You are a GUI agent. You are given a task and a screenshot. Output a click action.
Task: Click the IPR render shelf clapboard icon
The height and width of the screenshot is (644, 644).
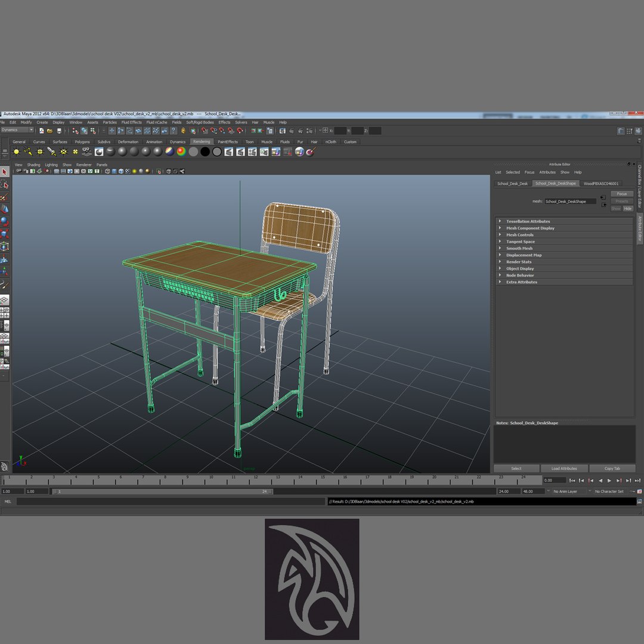point(240,151)
